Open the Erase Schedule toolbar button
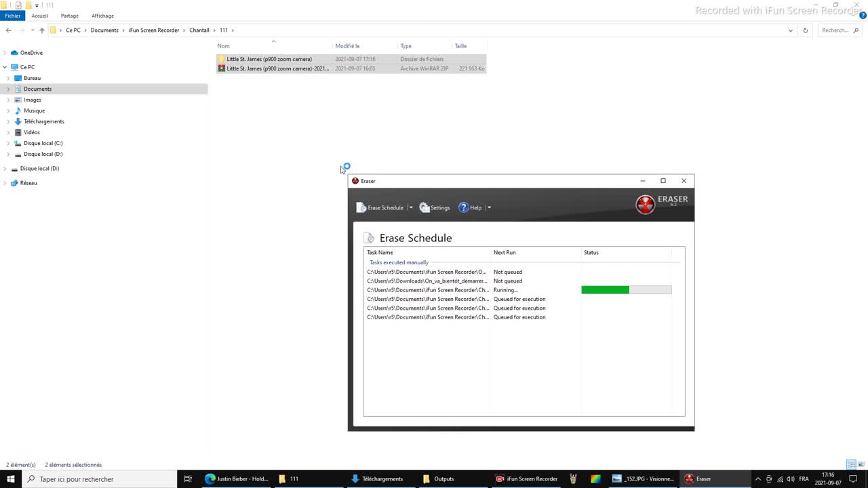This screenshot has width=868, height=488. (x=380, y=207)
